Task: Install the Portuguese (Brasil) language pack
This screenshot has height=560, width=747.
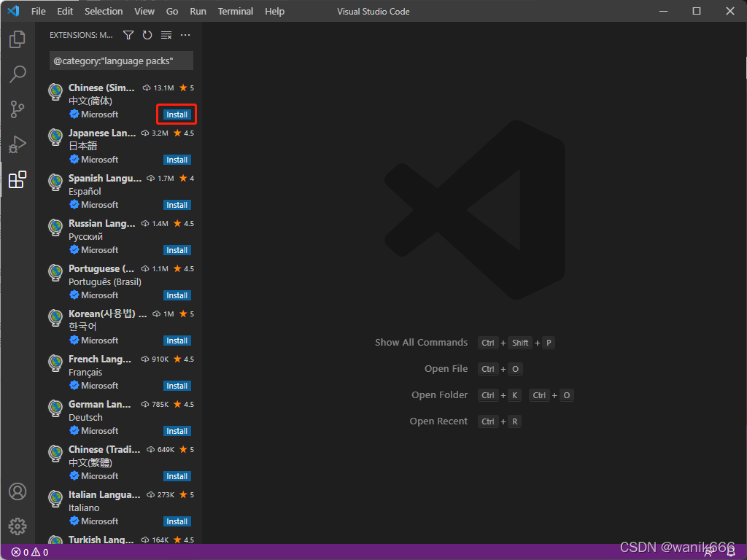Action: click(177, 296)
